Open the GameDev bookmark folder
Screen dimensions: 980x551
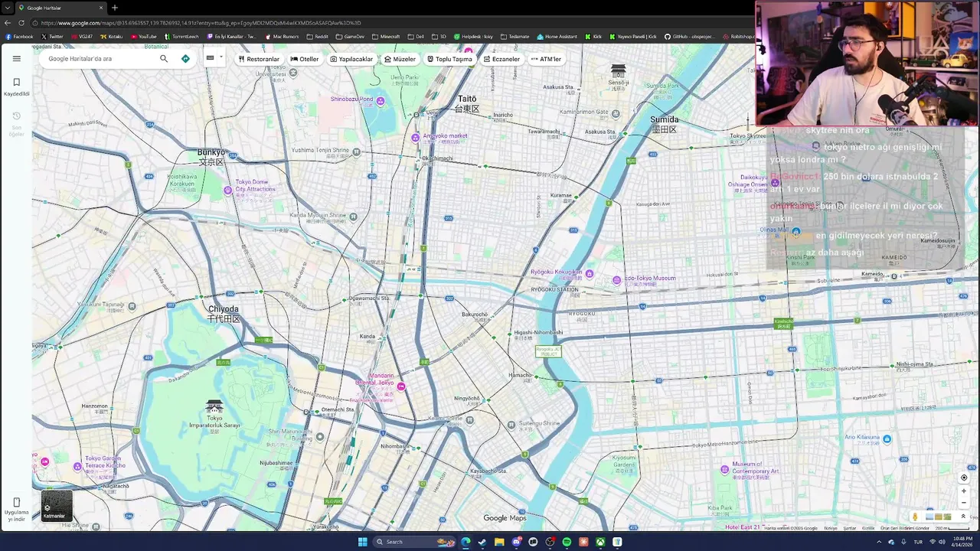click(350, 37)
